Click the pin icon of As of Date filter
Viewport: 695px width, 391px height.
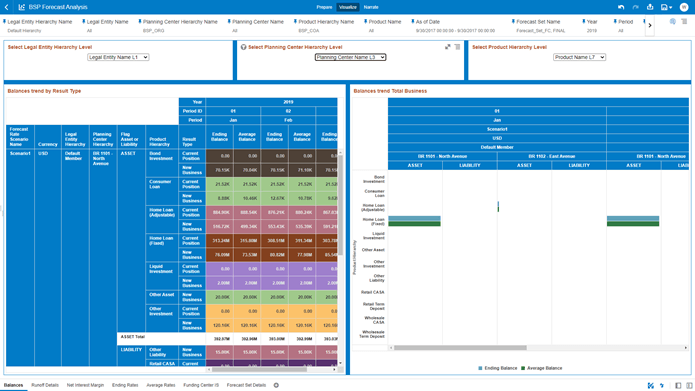click(x=413, y=21)
